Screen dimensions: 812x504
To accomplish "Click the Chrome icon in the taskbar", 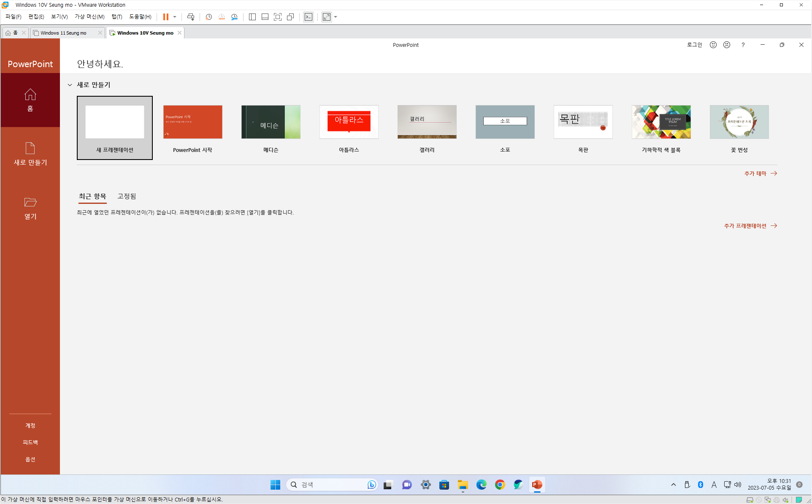I will 500,485.
